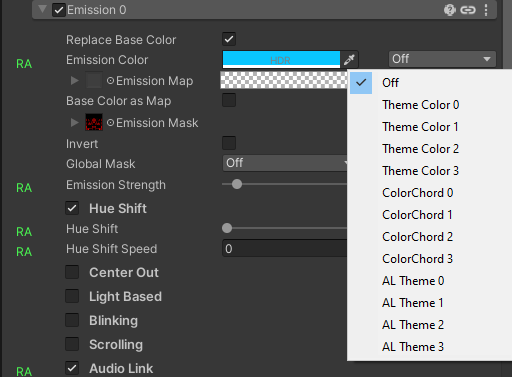
Task: Click the Emission Color label
Action: 107,60
